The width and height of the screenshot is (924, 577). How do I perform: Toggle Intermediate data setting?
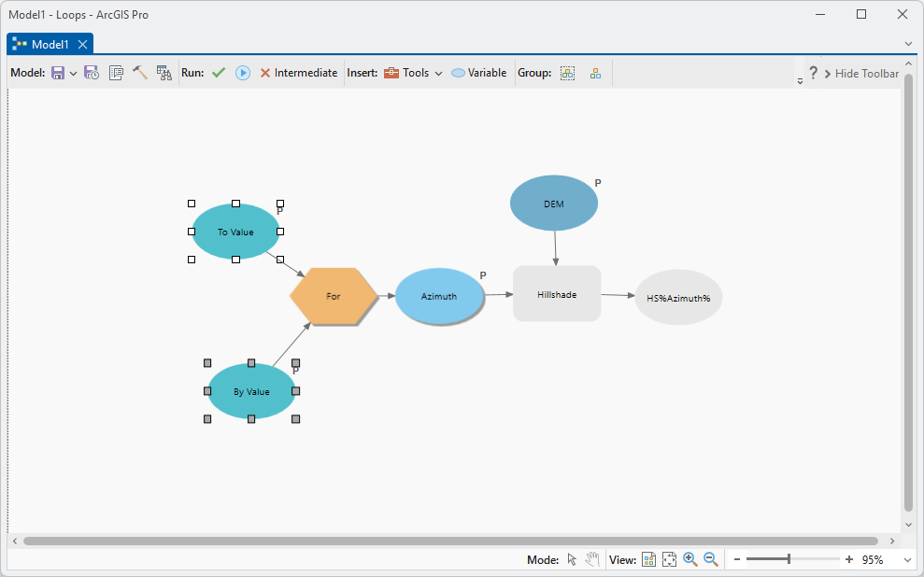(x=299, y=73)
